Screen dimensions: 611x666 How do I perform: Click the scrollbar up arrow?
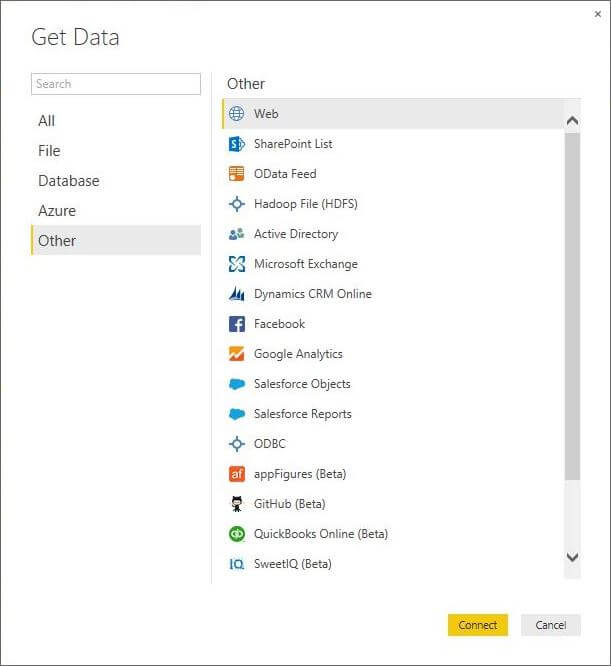pos(572,121)
